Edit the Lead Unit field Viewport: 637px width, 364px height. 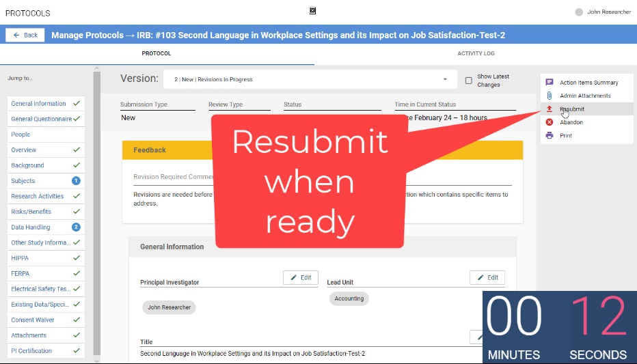(487, 277)
